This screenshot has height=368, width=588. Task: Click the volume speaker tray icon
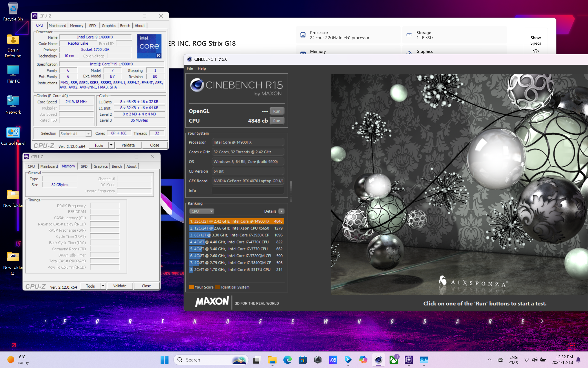click(534, 360)
